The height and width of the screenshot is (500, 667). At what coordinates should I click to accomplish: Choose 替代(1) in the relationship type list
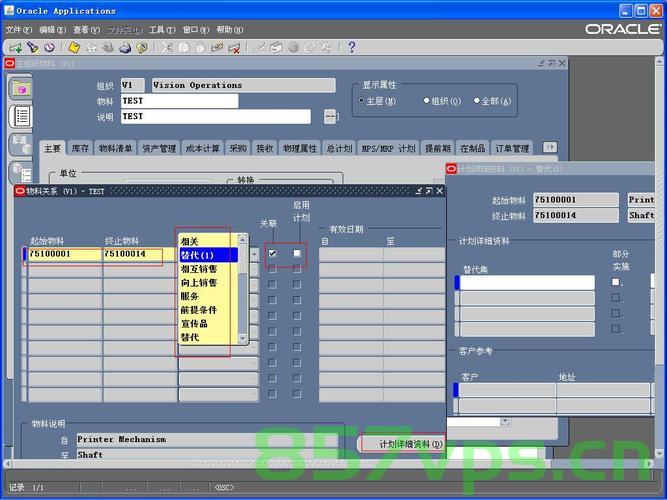coord(208,255)
